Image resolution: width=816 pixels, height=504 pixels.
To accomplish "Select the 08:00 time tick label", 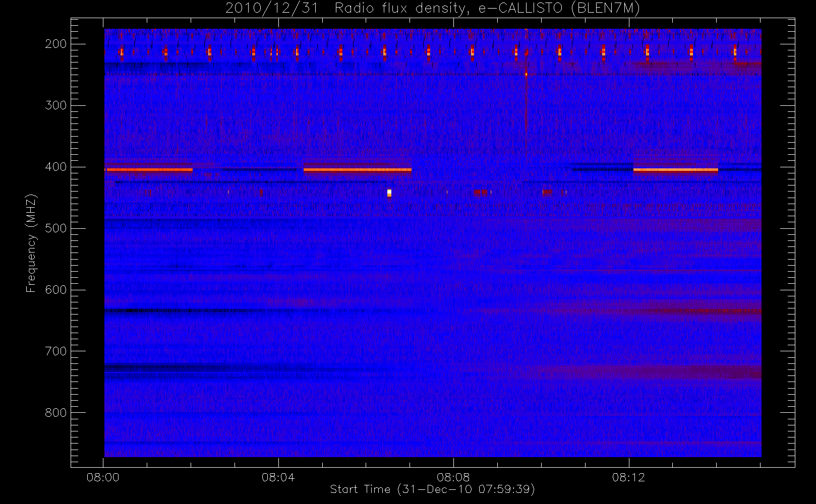I will tap(103, 477).
